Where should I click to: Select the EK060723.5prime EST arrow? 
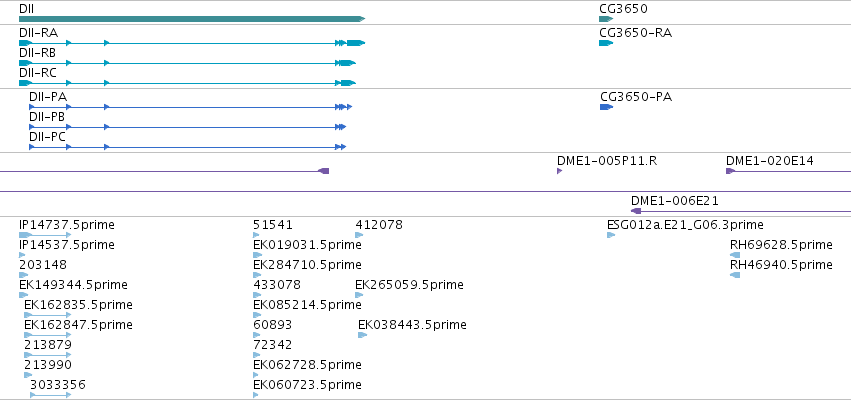pos(256,395)
